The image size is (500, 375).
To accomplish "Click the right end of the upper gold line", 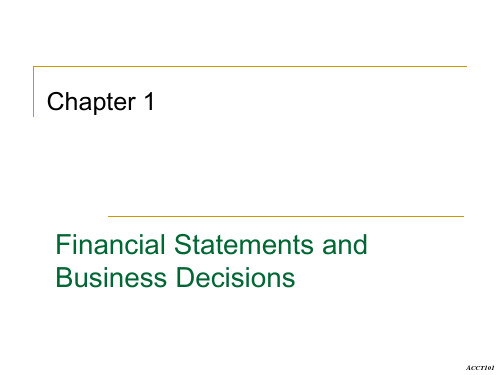I will (466, 67).
